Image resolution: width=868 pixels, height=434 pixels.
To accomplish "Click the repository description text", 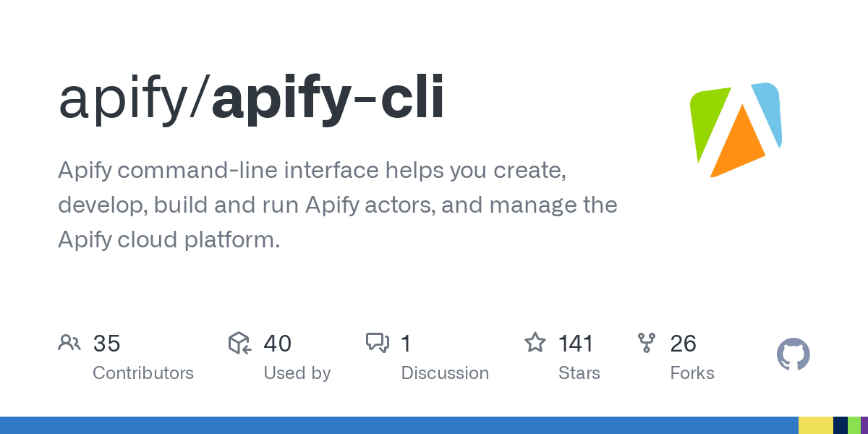I will point(338,205).
